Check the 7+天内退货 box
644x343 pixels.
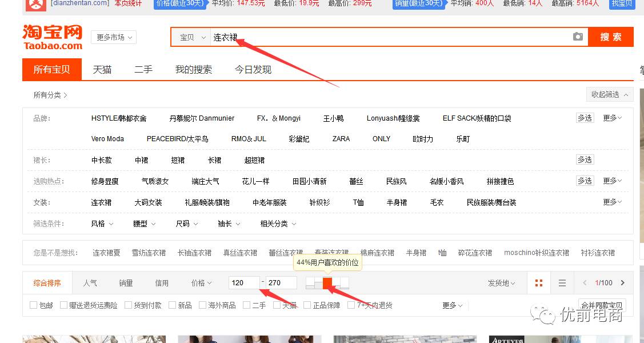pyautogui.click(x=351, y=305)
